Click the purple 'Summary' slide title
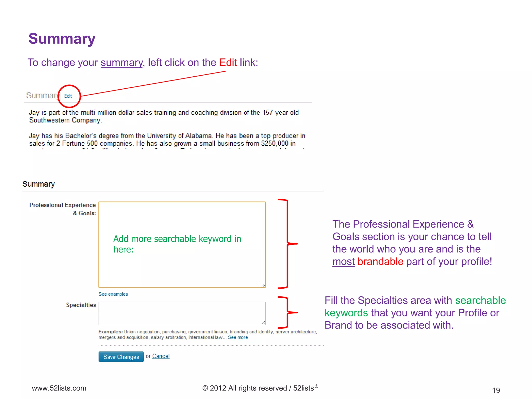The image size is (532, 399). point(62,39)
